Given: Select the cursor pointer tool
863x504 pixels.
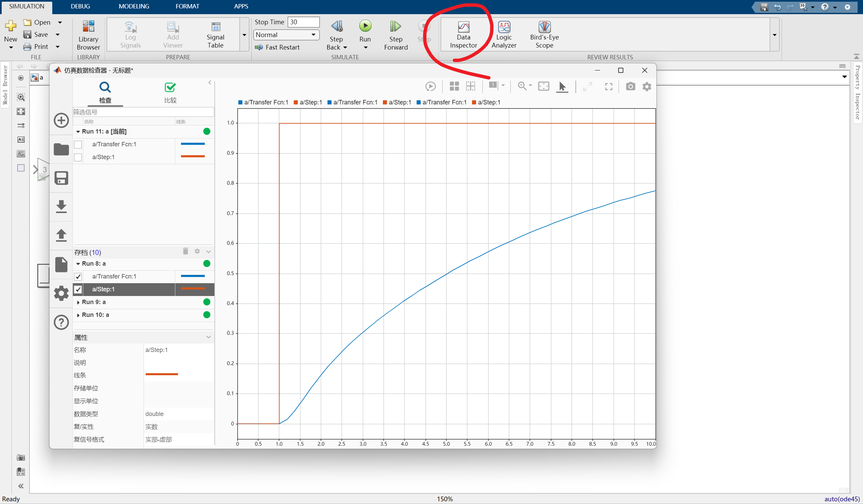Looking at the screenshot, I should [562, 87].
